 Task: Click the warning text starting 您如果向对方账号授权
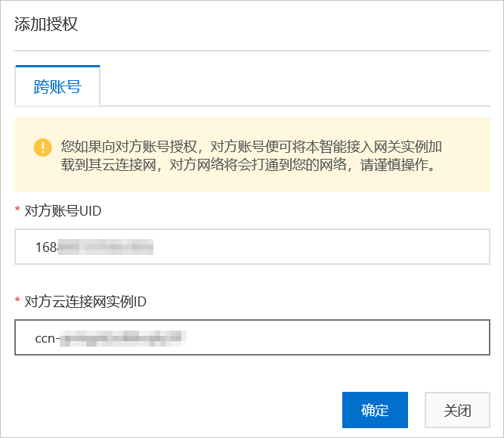pos(251,156)
